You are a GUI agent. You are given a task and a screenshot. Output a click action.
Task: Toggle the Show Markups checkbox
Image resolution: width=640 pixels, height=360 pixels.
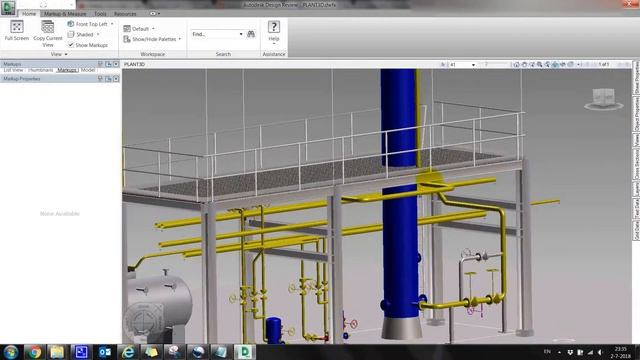[x=71, y=44]
